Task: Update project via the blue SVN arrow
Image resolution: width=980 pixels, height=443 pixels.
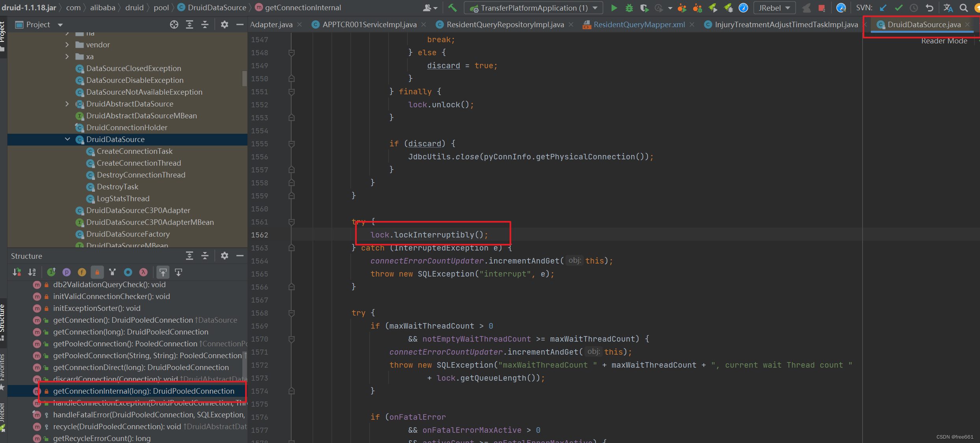Action: [x=883, y=7]
